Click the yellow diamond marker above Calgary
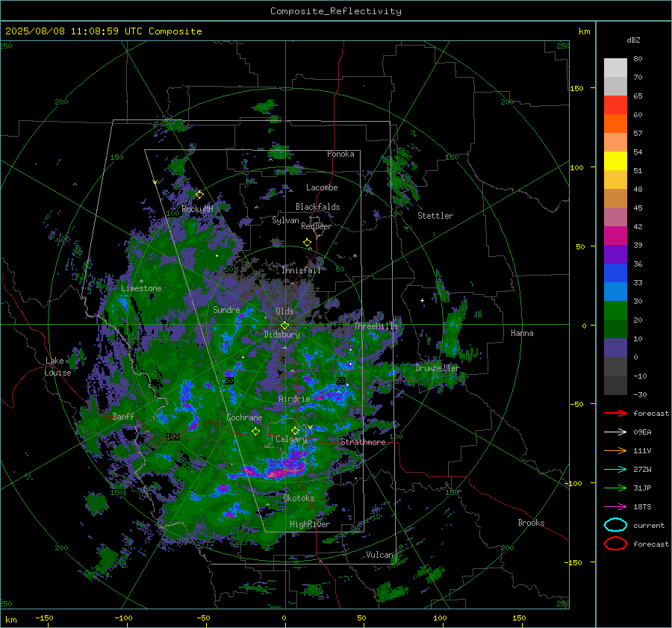 coord(295,430)
